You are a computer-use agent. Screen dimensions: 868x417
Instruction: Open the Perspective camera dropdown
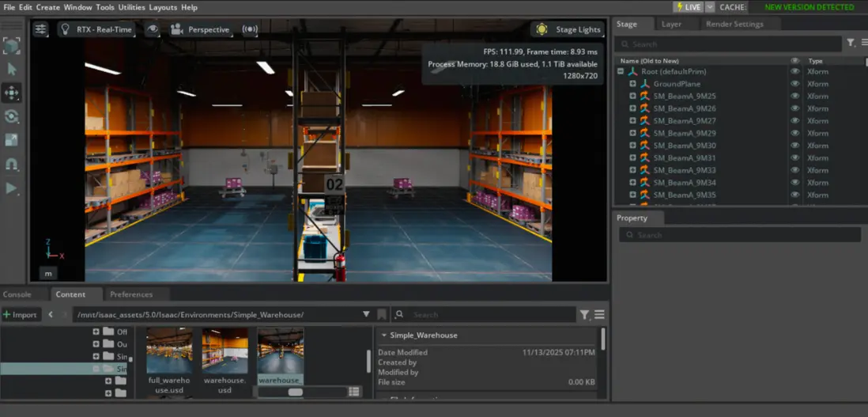coord(200,29)
